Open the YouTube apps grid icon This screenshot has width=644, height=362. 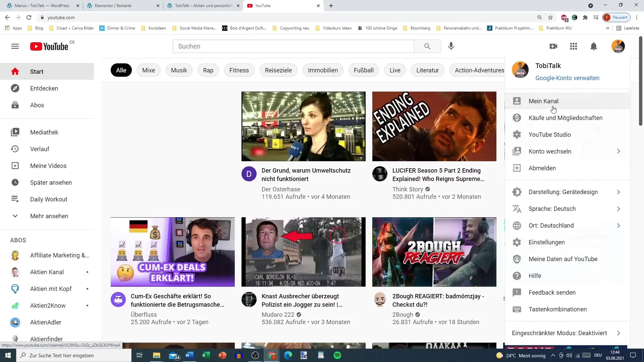(x=574, y=46)
